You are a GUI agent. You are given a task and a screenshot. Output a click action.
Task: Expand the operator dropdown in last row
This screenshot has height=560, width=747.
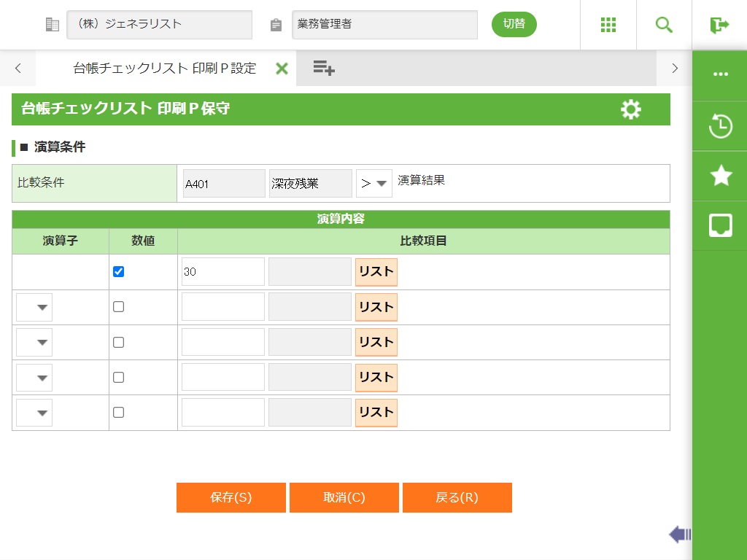(x=34, y=413)
